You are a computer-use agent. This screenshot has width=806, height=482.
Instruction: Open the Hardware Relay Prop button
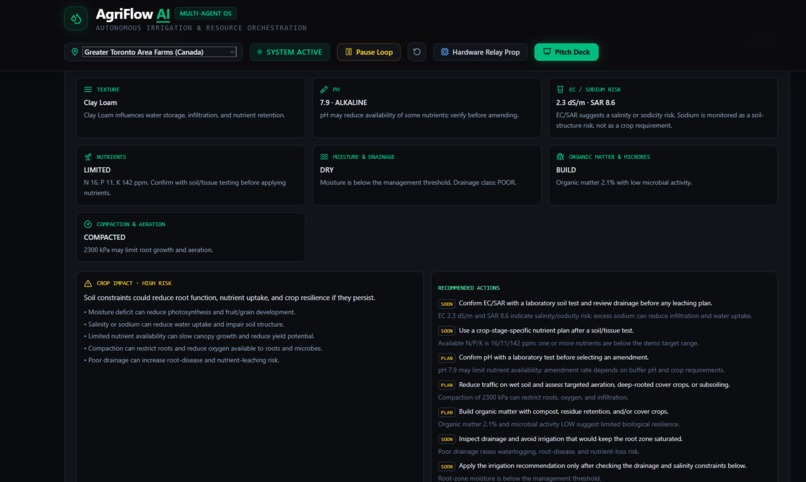point(480,52)
